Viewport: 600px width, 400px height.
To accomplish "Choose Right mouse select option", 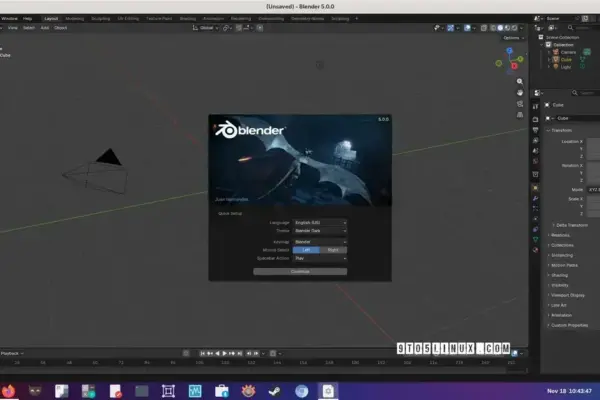I will 333,250.
